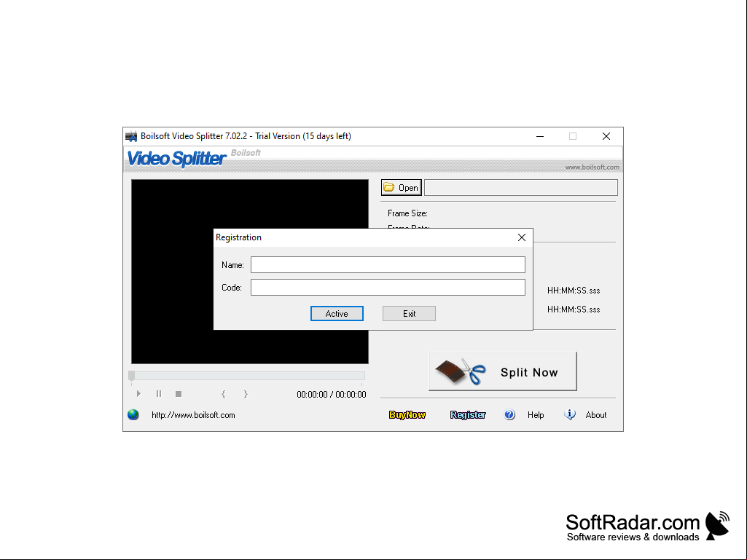Pause the video playback
The height and width of the screenshot is (560, 747).
159,394
